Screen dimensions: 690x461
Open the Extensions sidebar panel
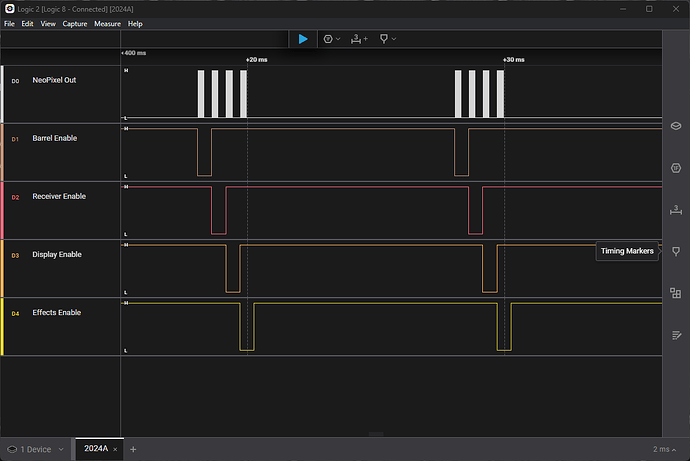[x=675, y=293]
